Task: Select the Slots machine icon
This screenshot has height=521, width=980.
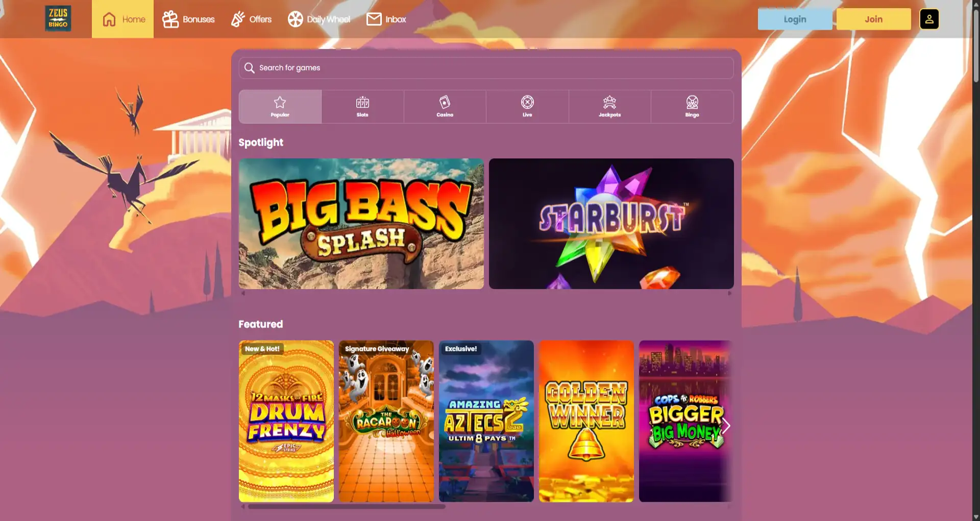Action: pyautogui.click(x=362, y=102)
